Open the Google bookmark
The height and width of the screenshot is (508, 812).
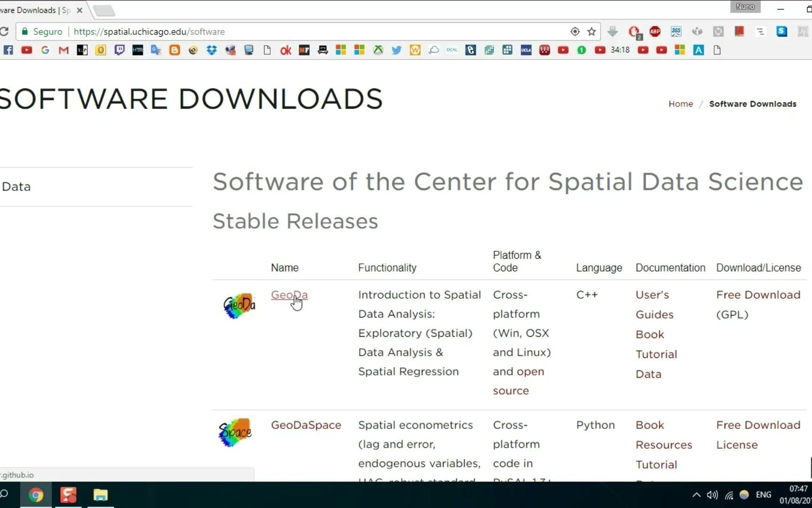coord(45,50)
